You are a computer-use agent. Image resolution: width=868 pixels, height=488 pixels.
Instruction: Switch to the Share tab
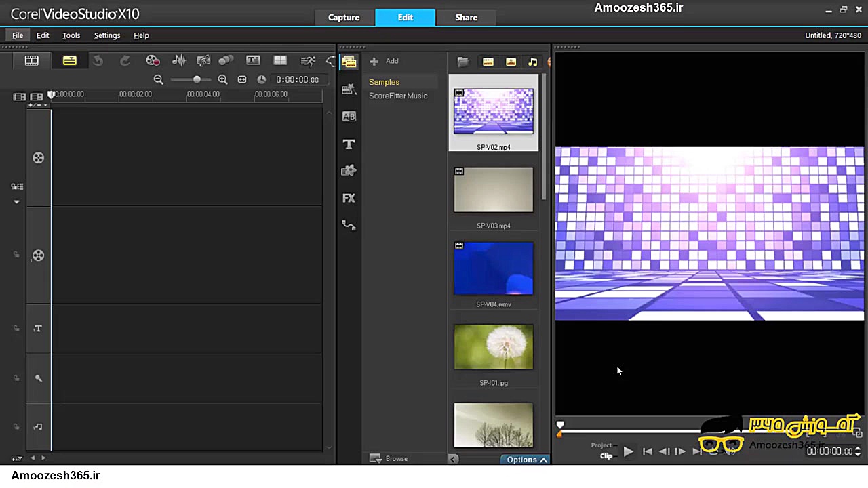pyautogui.click(x=466, y=18)
